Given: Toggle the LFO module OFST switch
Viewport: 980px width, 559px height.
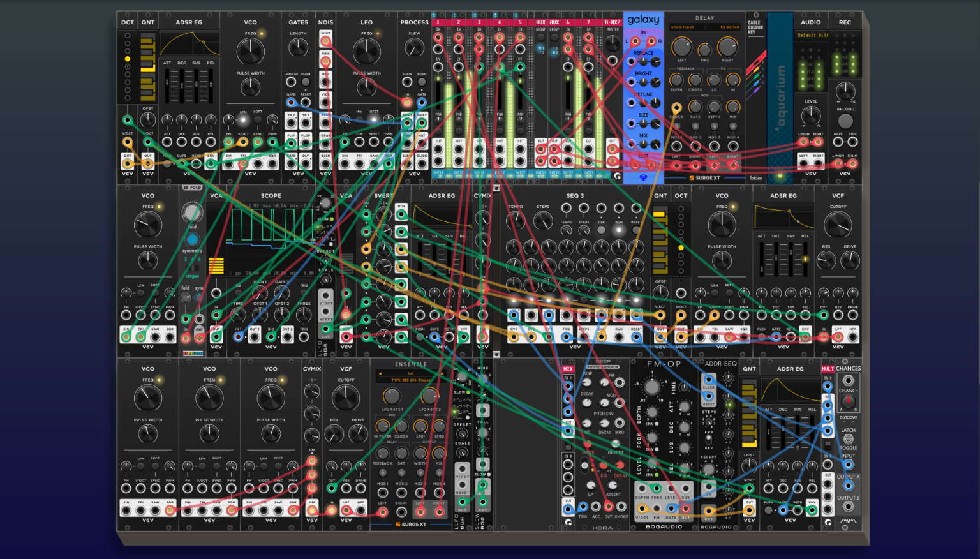Looking at the screenshot, I should (x=374, y=119).
